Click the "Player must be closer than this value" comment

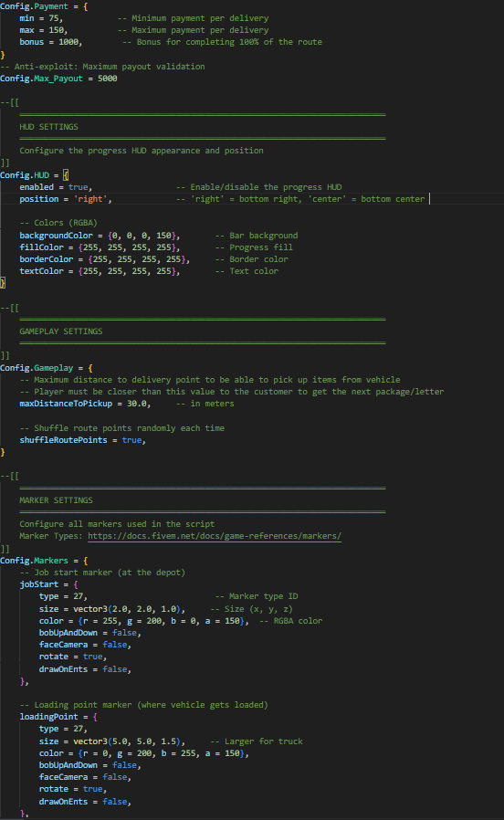tap(232, 392)
